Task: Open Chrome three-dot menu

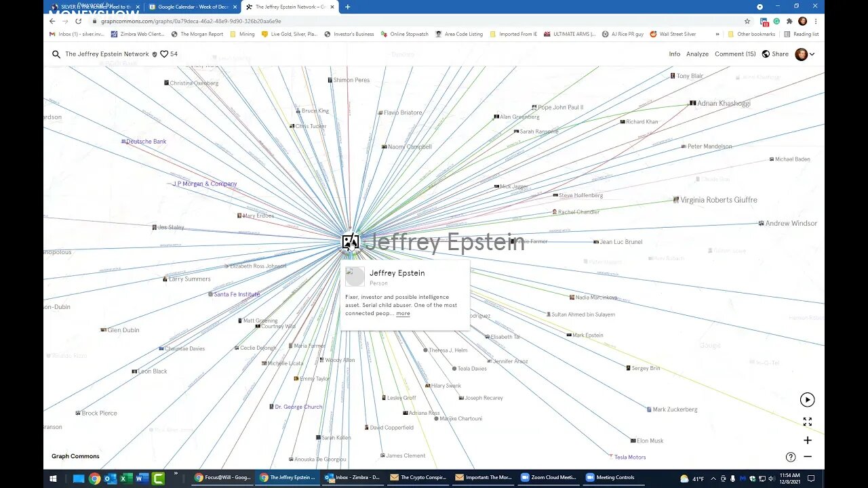Action: pos(816,21)
